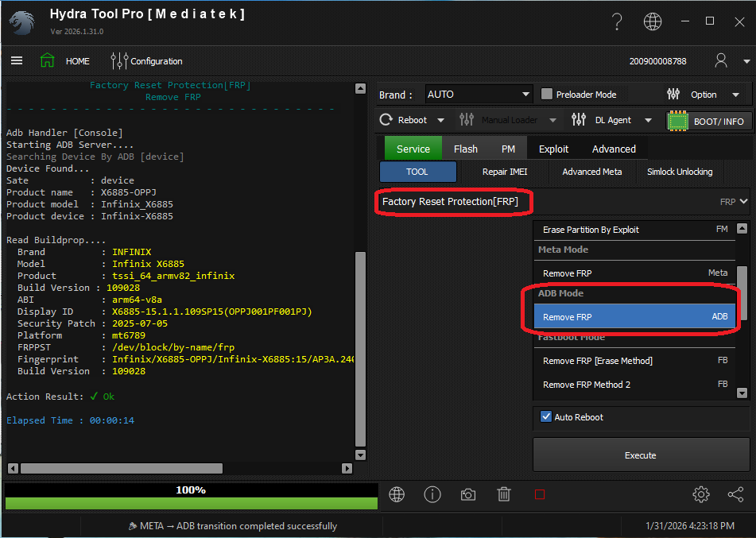Click the DL Agent sliders icon
756x538 pixels.
click(x=578, y=119)
